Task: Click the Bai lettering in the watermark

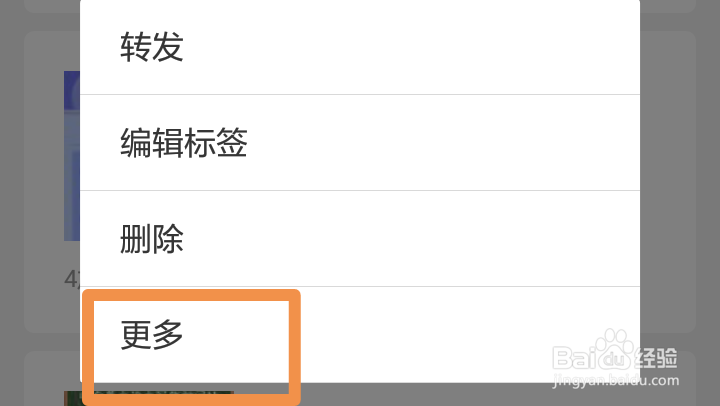Action: click(573, 358)
